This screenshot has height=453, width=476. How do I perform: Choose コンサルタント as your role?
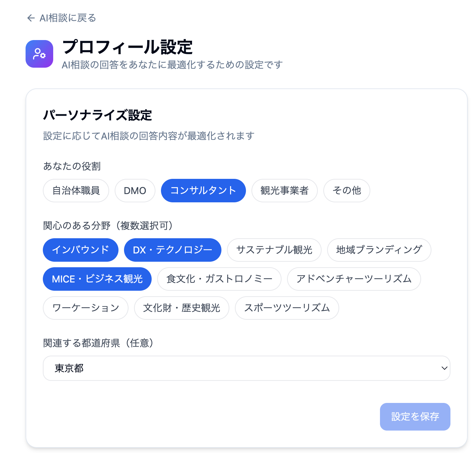point(203,191)
